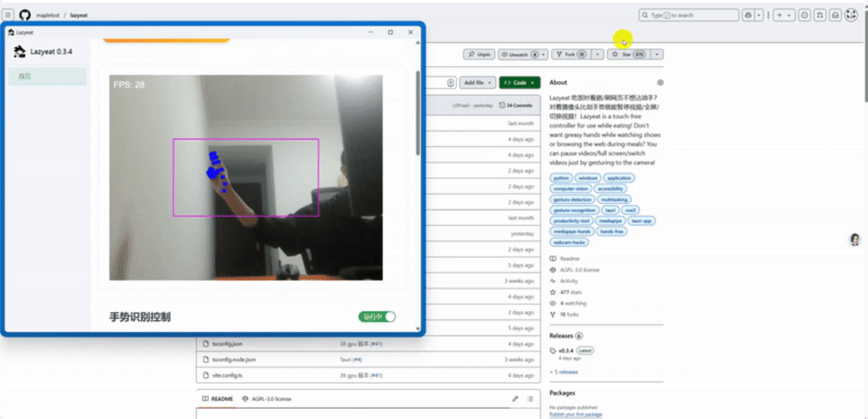The width and height of the screenshot is (868, 419).
Task: Open the Add file dropdown
Action: (x=478, y=83)
